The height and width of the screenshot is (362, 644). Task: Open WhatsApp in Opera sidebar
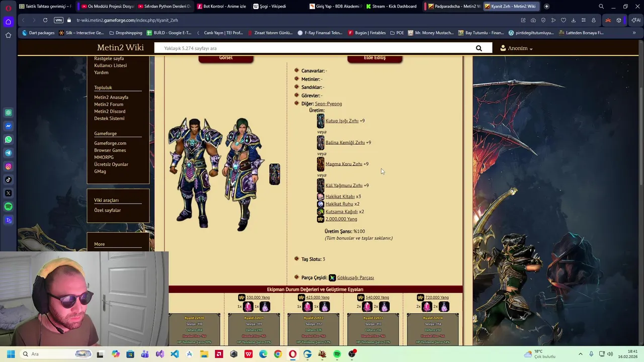pyautogui.click(x=9, y=139)
